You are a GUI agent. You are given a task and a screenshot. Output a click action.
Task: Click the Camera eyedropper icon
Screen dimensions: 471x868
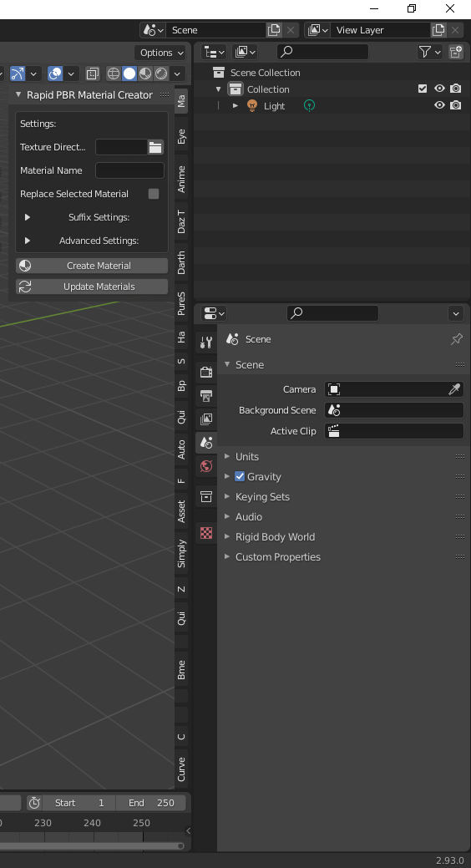pyautogui.click(x=453, y=389)
